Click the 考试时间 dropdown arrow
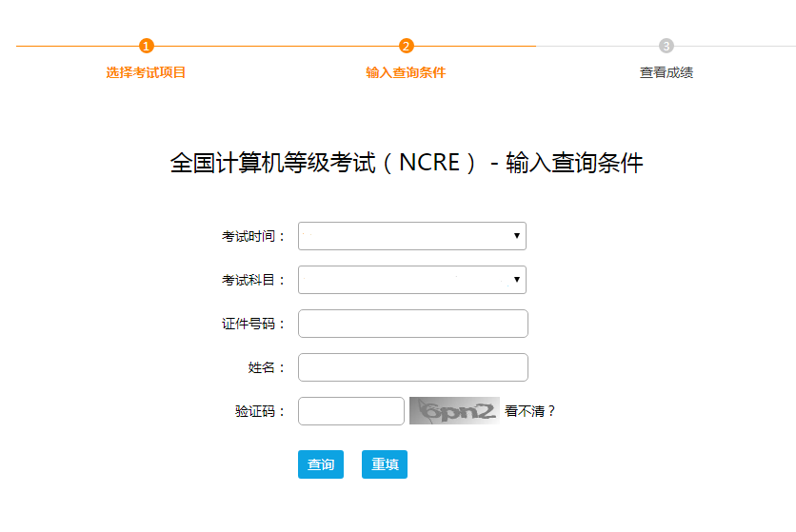Viewport: 796px width, 532px height. [x=517, y=236]
